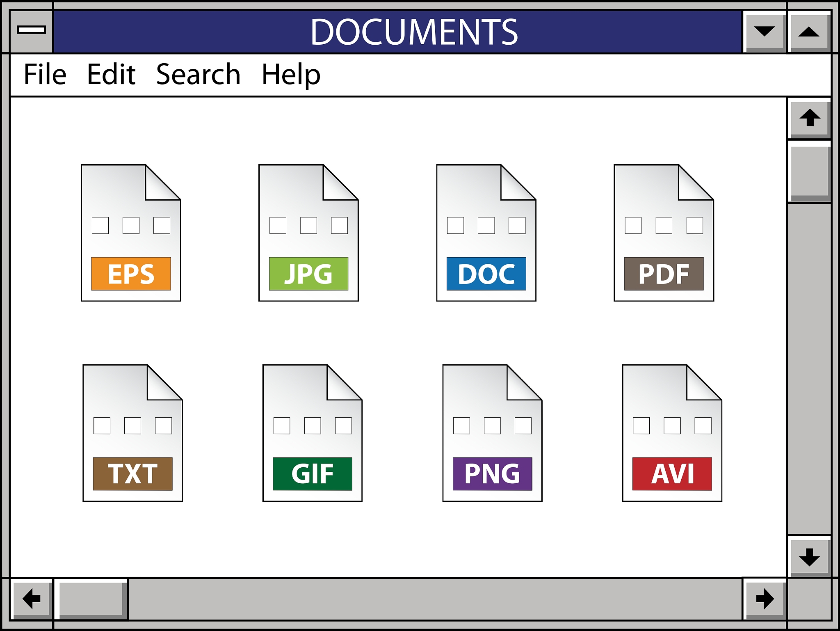Open the File menu
This screenshot has height=631, width=840.
tap(45, 75)
